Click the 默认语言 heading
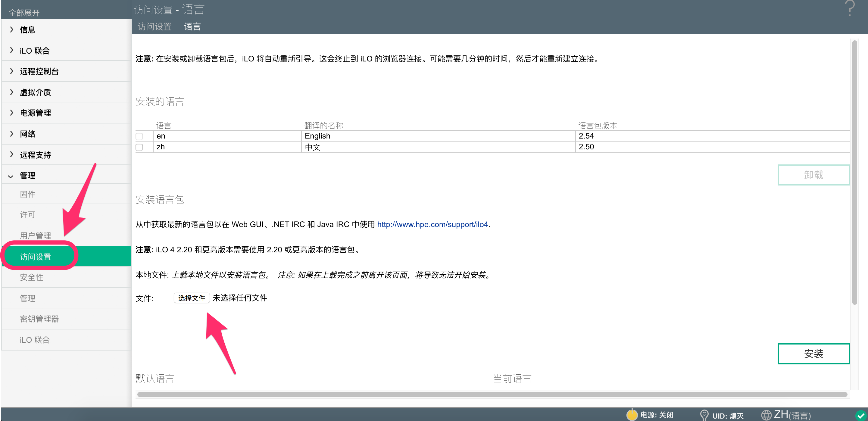 pyautogui.click(x=155, y=379)
